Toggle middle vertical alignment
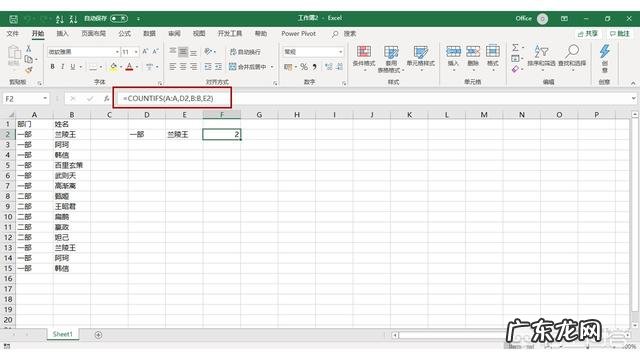The height and width of the screenshot is (360, 640). click(183, 51)
